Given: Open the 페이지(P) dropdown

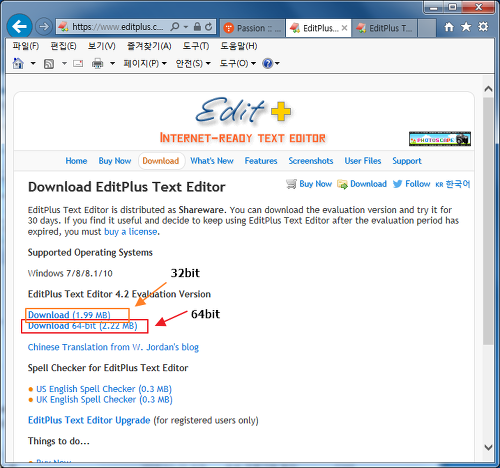Looking at the screenshot, I should pyautogui.click(x=145, y=63).
